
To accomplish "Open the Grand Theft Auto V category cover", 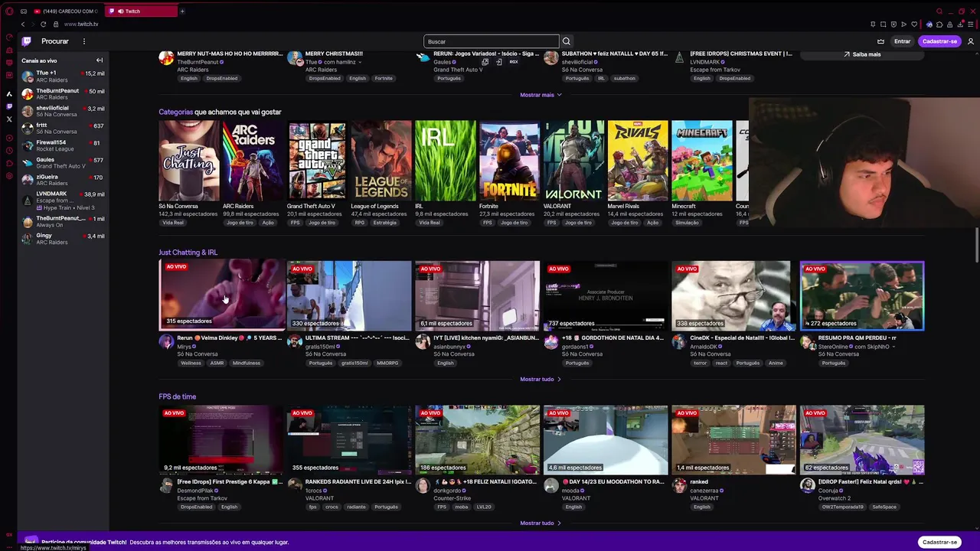I will point(317,161).
